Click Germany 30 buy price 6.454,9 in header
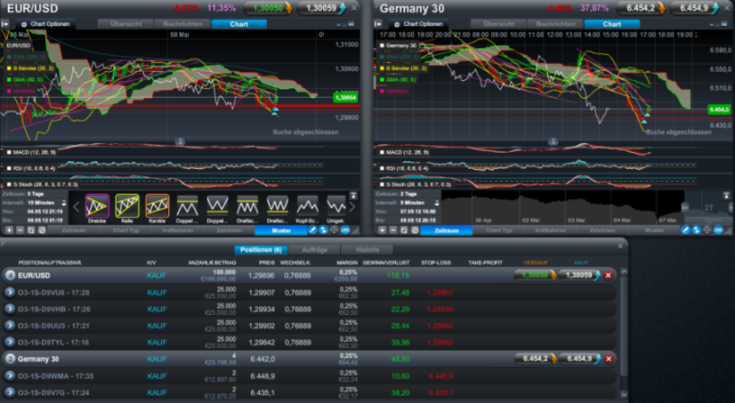Image resolution: width=735 pixels, height=403 pixels. click(x=694, y=8)
